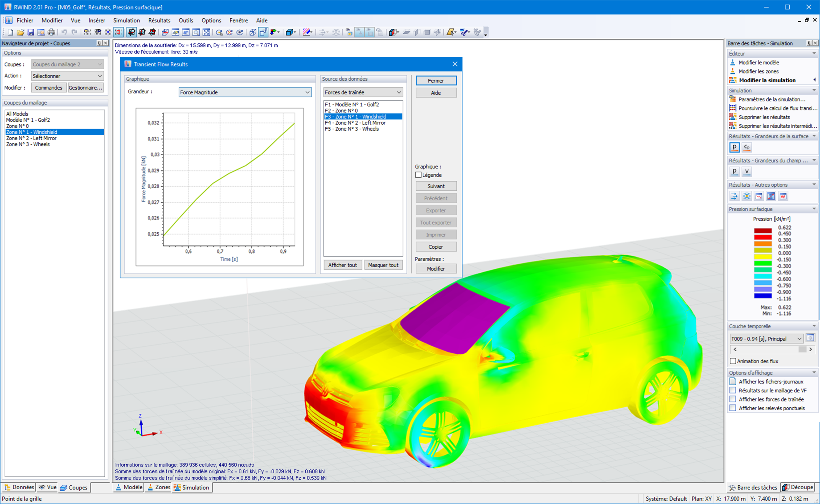Click the Save file toolbar icon
Screen dimensions: 820x504
31,32
